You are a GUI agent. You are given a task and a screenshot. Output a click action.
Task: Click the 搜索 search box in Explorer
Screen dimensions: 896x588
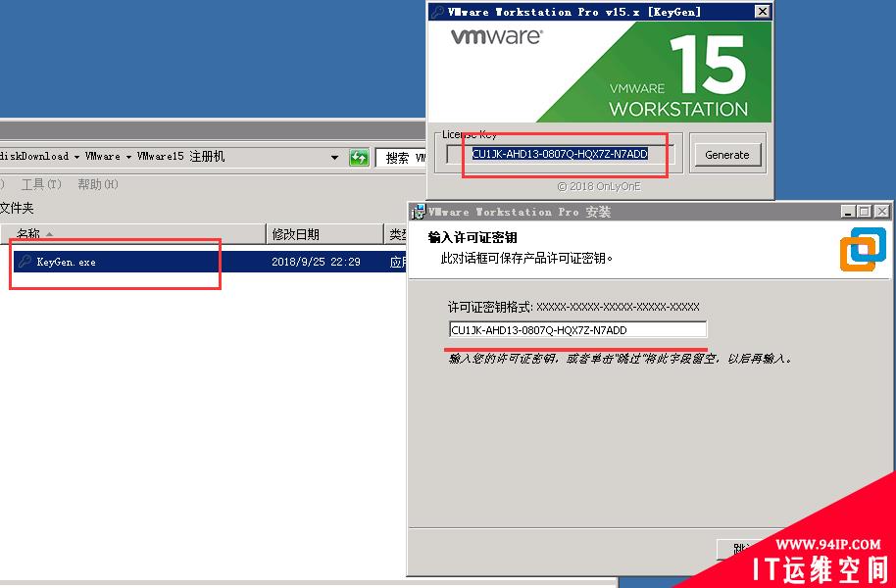coord(402,158)
